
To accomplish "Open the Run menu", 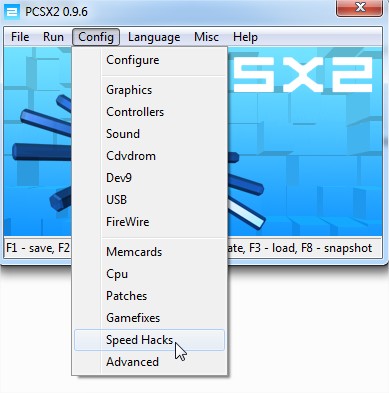I will click(53, 37).
